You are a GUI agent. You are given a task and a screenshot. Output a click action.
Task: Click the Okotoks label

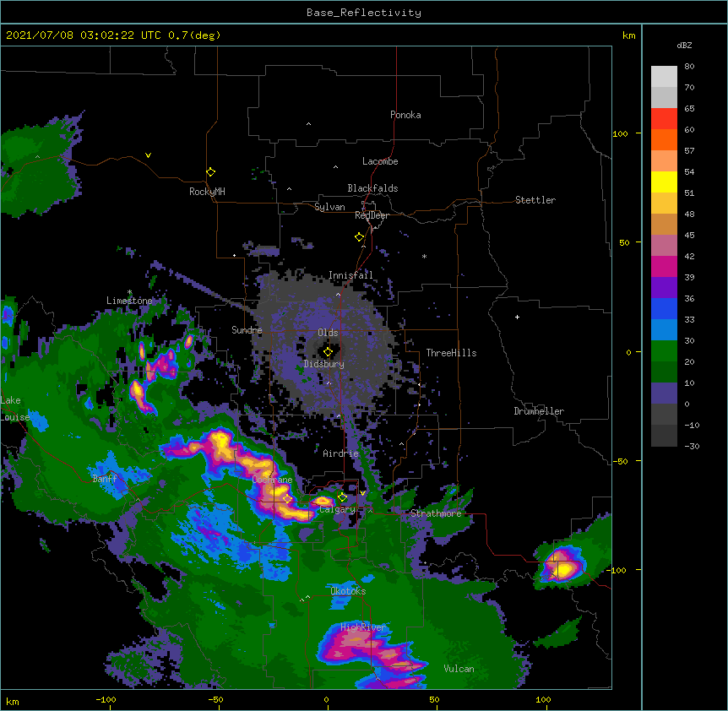pos(348,591)
